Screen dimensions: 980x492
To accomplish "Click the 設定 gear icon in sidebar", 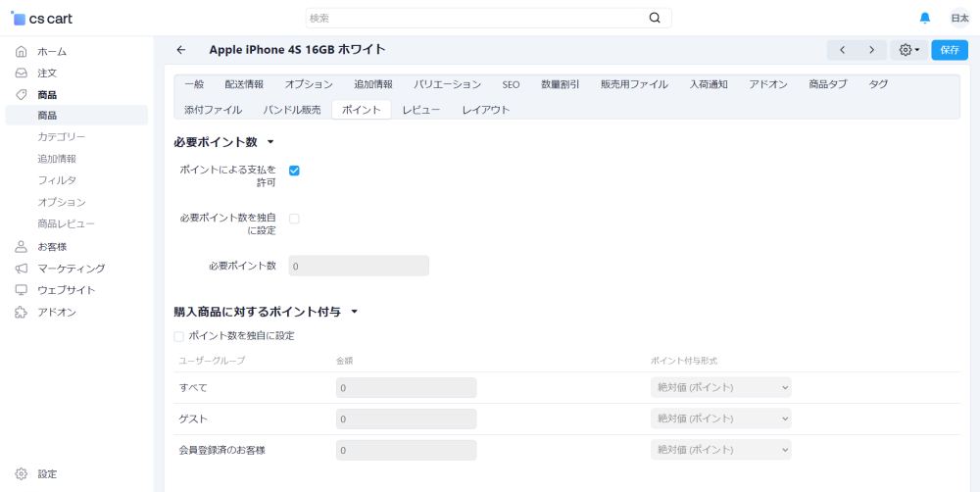I will coord(22,474).
